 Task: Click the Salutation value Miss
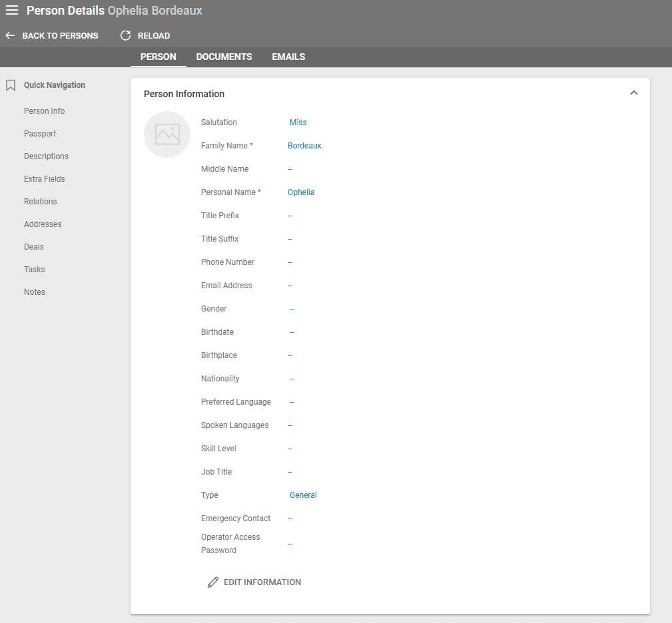(x=298, y=122)
